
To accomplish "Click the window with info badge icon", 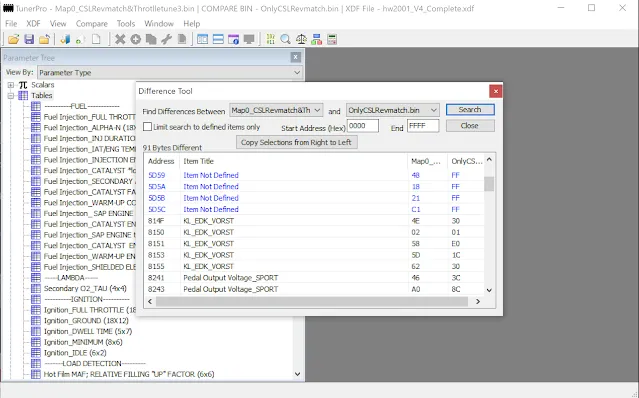I will coord(234,39).
